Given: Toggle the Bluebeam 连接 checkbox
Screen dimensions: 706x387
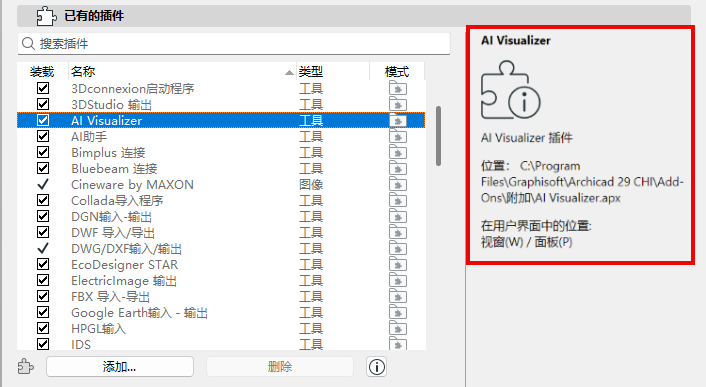Looking at the screenshot, I should click(x=43, y=168).
